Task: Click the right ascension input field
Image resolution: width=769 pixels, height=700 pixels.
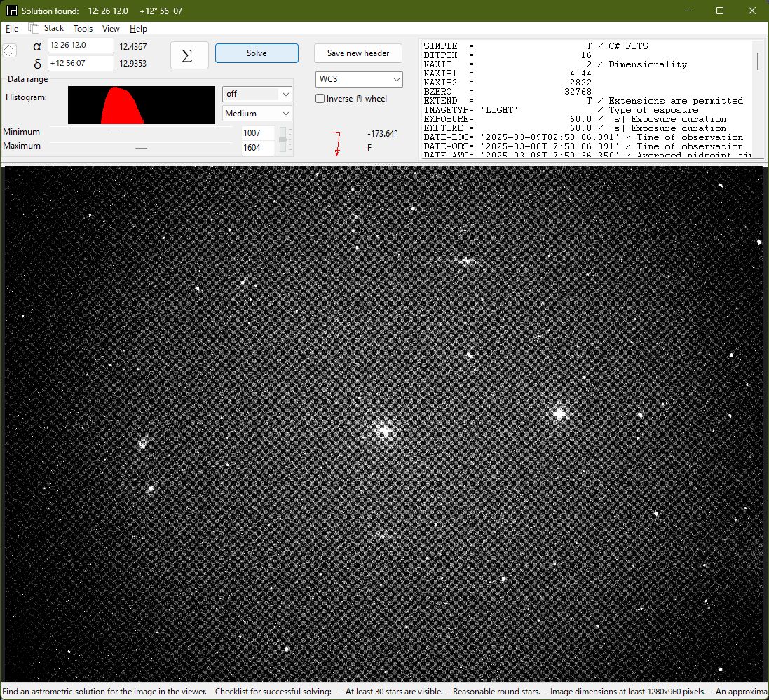Action: pos(80,46)
